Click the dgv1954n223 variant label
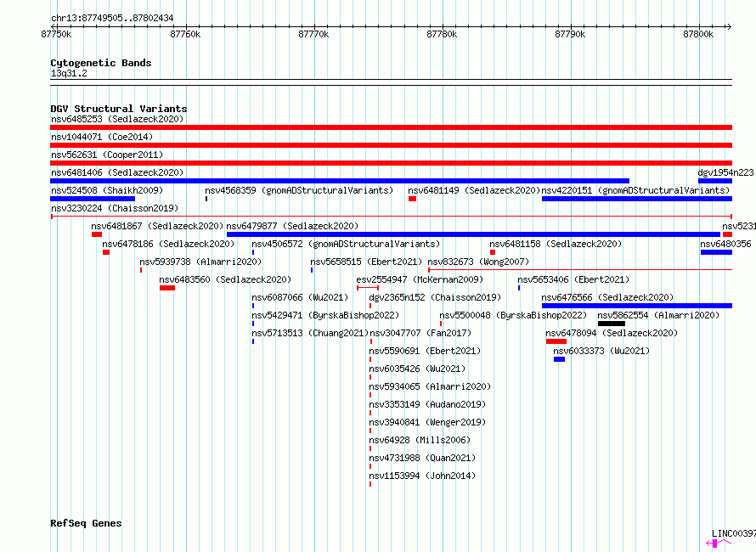The image size is (756, 552). (725, 172)
